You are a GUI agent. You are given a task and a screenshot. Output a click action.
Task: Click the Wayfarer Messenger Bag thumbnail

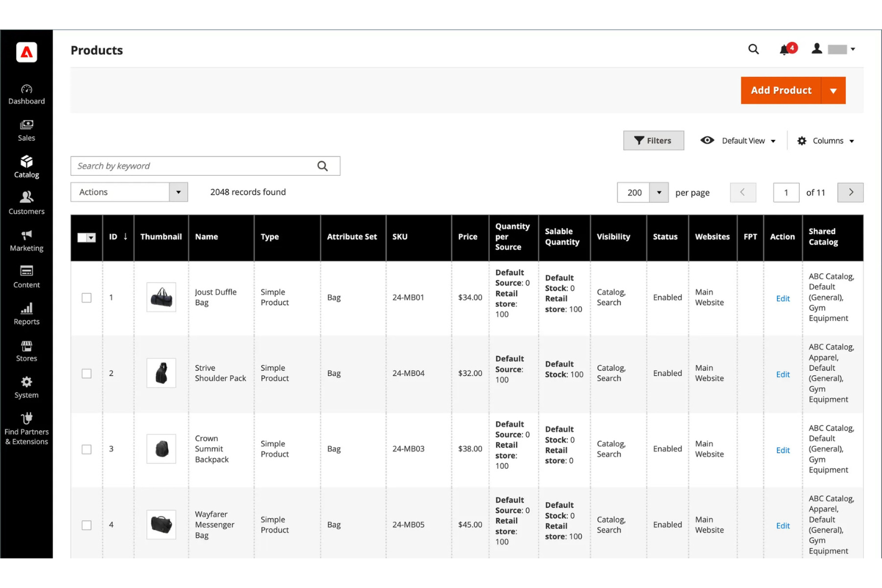[161, 524]
